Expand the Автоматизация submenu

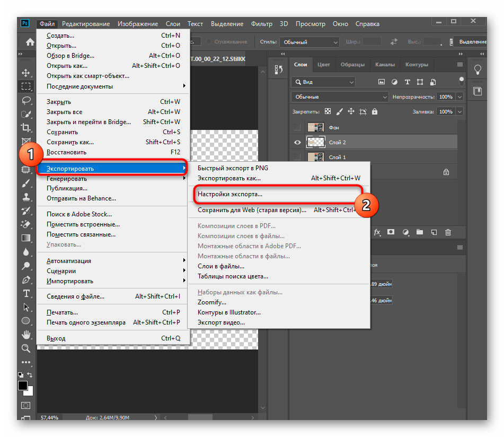(x=112, y=261)
